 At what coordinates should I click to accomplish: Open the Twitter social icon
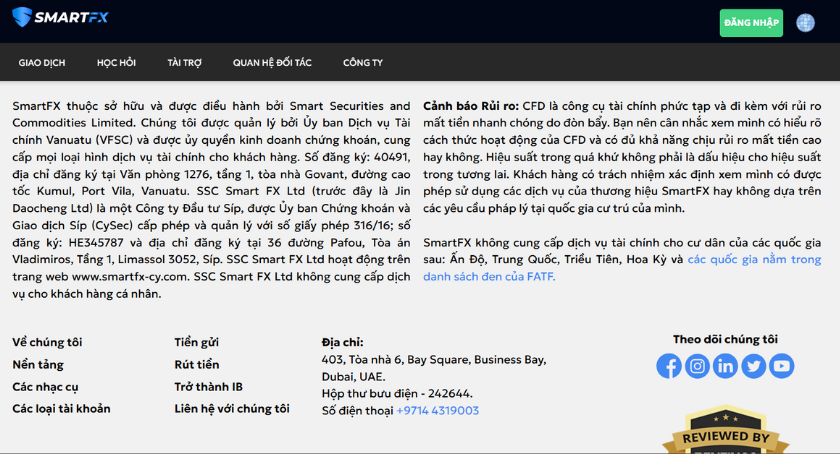click(753, 366)
